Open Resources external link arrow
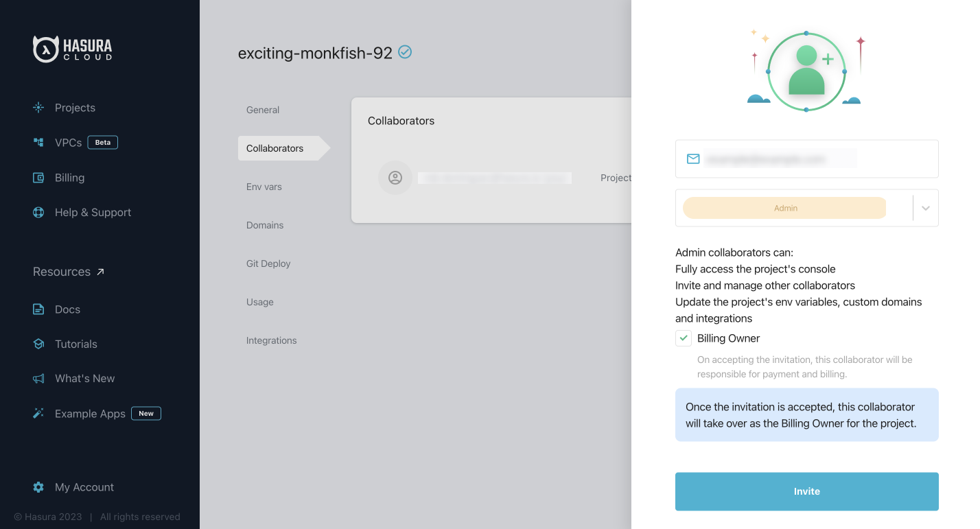980x529 pixels. [x=100, y=272]
